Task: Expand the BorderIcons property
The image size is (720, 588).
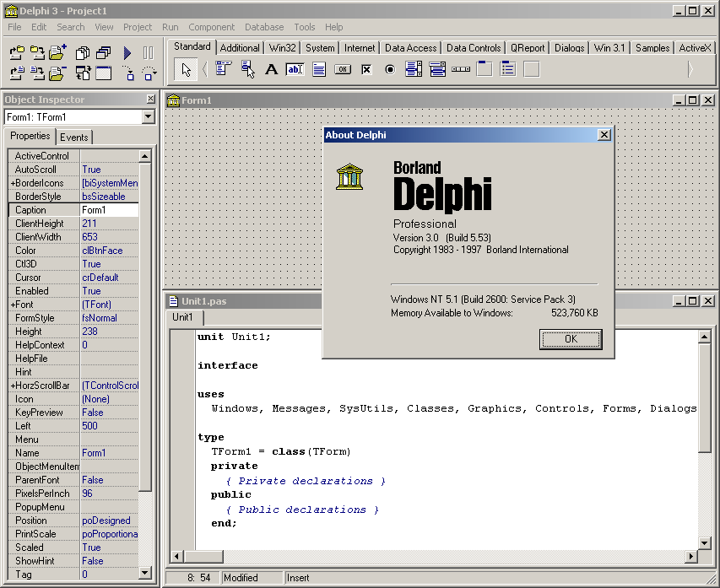Action: point(13,183)
